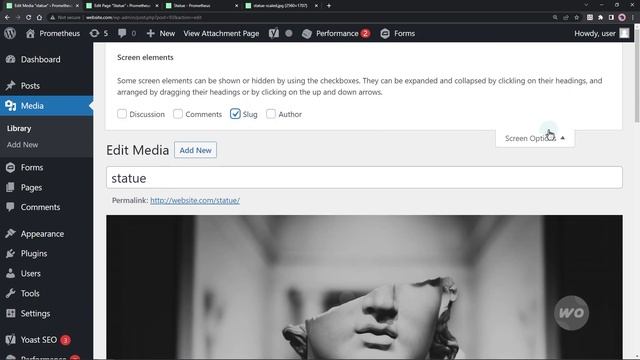This screenshot has width=640, height=360.
Task: Switch to the Edit Page Statue tab
Action: (122, 6)
